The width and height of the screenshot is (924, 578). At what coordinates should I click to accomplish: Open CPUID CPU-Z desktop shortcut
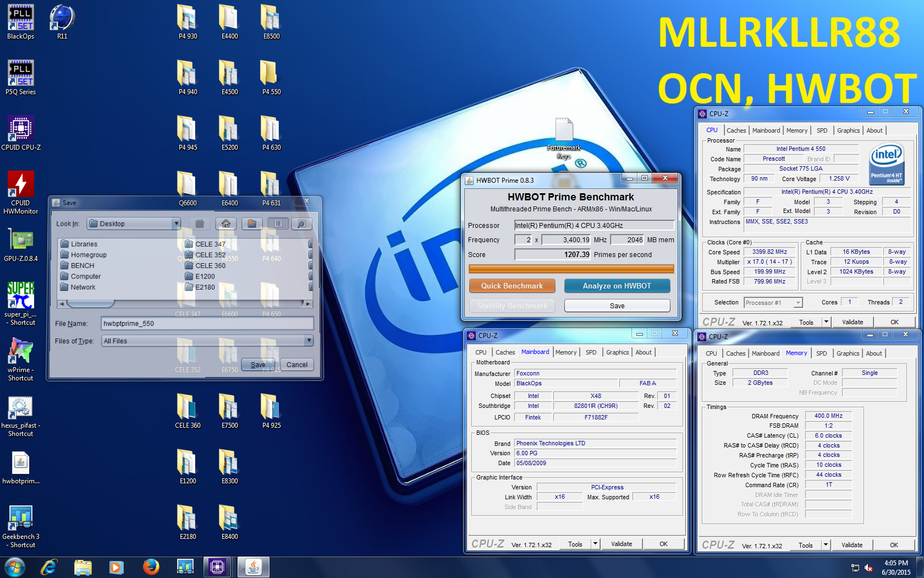[x=21, y=134]
